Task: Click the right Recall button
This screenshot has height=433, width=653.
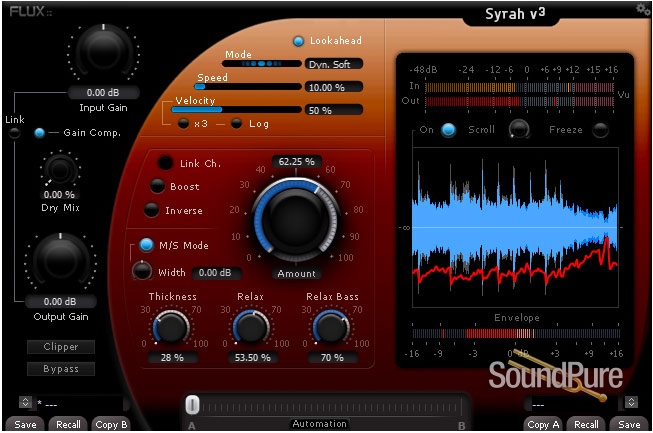Action: point(586,424)
